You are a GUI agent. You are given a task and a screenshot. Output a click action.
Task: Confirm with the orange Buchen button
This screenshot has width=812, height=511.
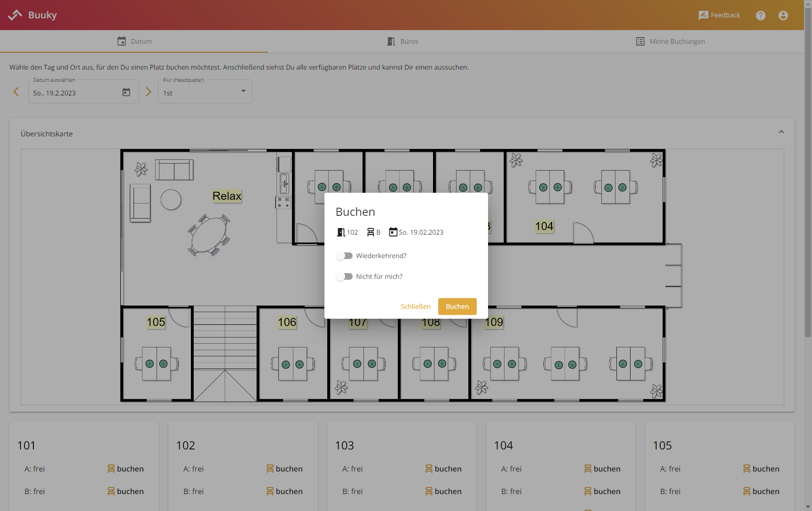457,307
